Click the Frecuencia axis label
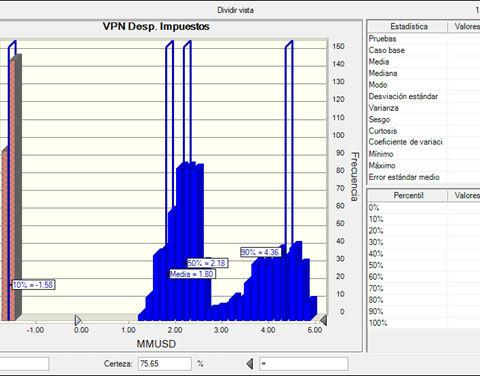 pos(355,177)
